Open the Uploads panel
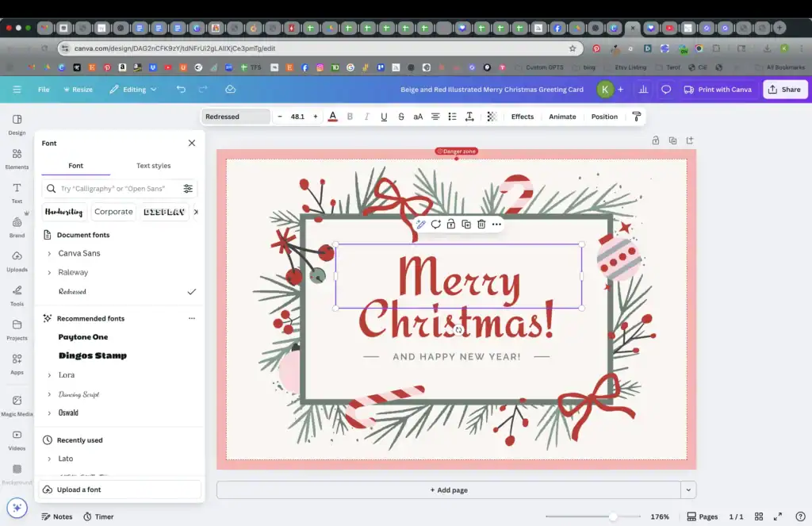 coord(16,262)
